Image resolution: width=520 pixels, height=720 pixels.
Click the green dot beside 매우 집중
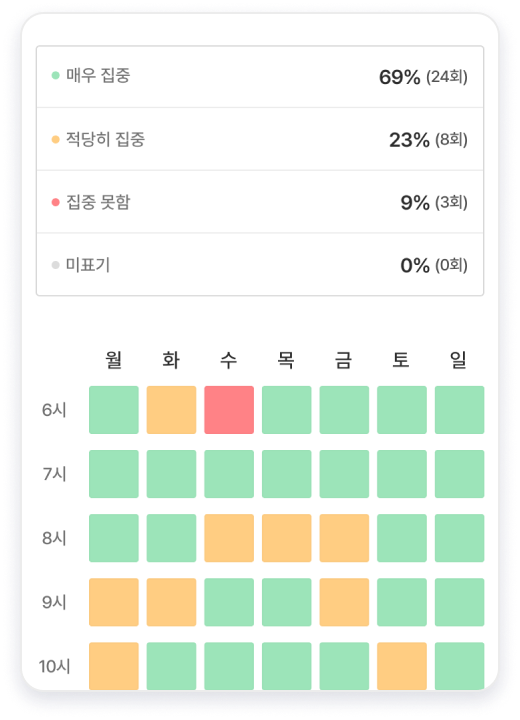(56, 75)
